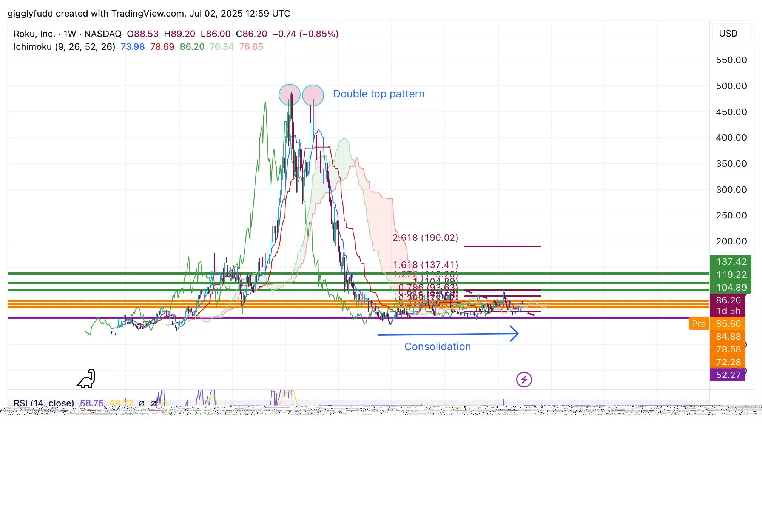Click the dinosaur icon on the chart
This screenshot has width=762, height=532.
click(86, 379)
